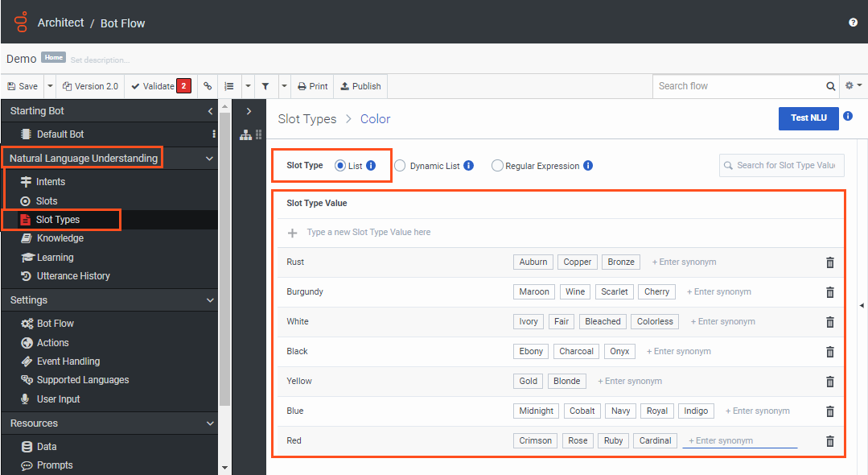Click Slot Types in the breadcrumb
868x475 pixels.
(x=307, y=118)
